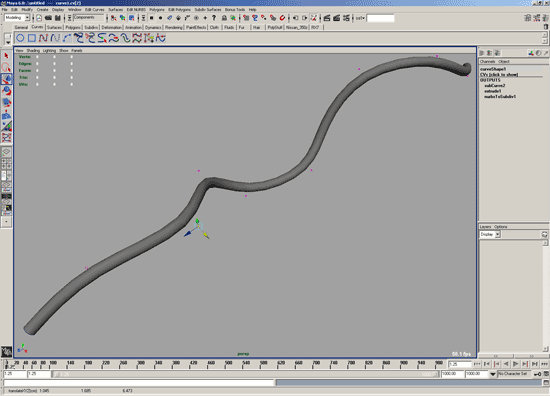Click the New Scene toolbar icon
Viewport: 550px width, 396px height.
point(39,18)
